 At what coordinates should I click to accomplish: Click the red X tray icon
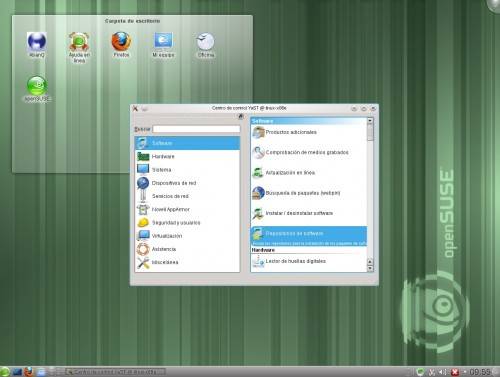coord(455,372)
